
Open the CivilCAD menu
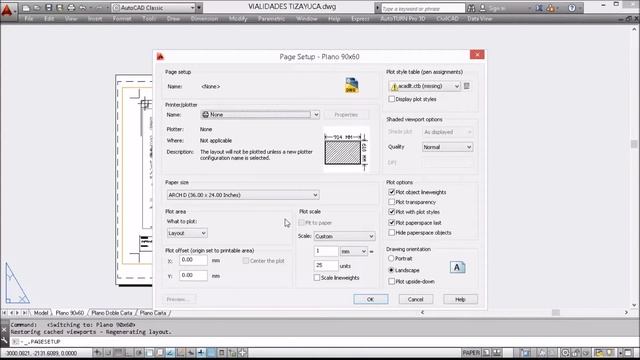tap(447, 19)
